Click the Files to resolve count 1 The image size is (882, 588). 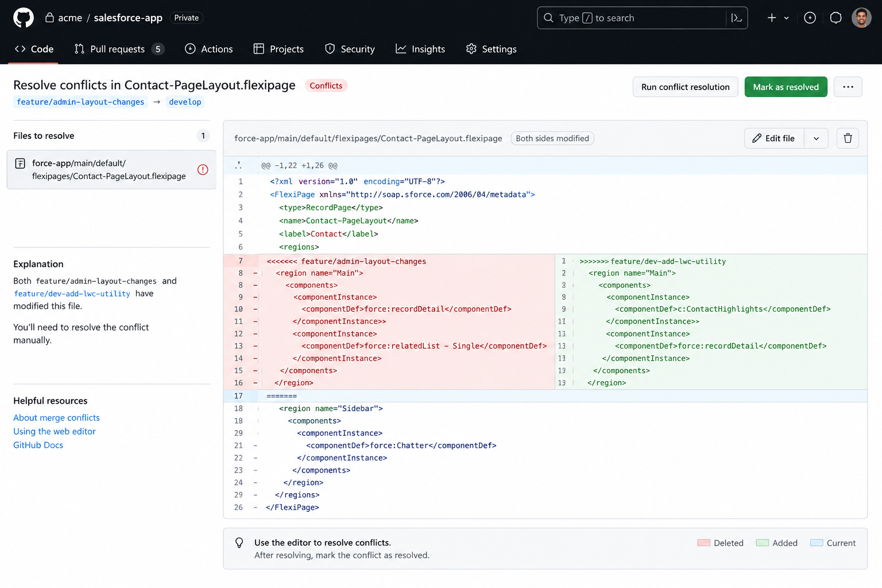point(203,136)
